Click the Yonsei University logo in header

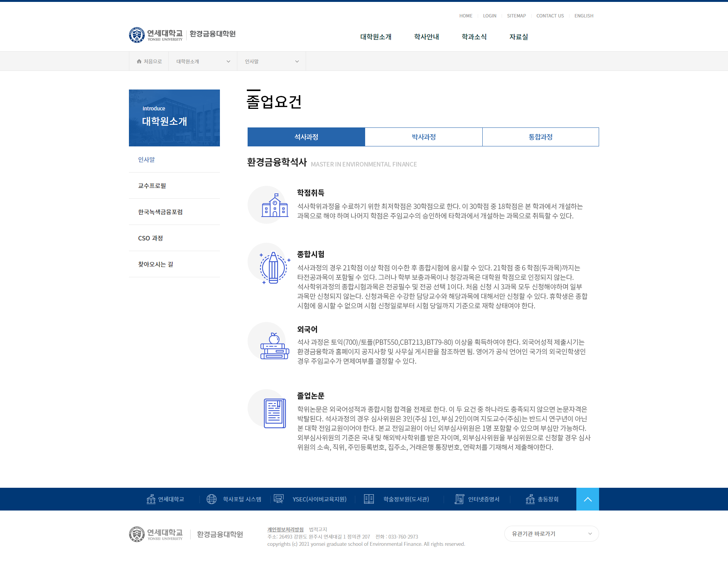click(x=156, y=35)
